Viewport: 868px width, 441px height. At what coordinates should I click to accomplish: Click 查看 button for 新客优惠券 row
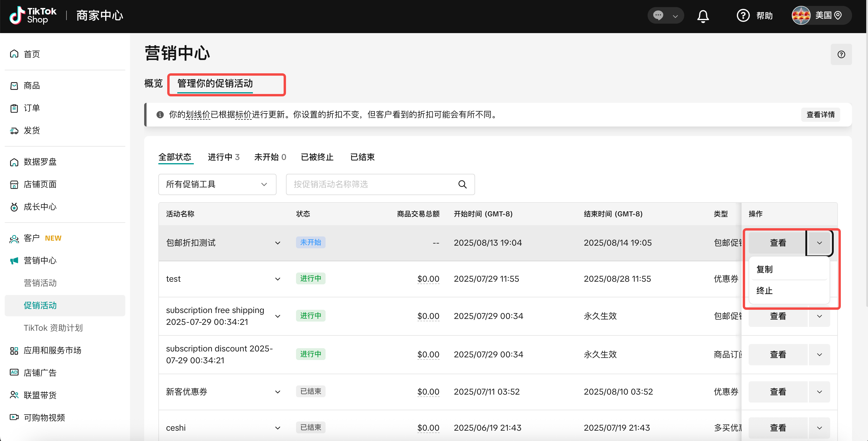[x=778, y=391]
